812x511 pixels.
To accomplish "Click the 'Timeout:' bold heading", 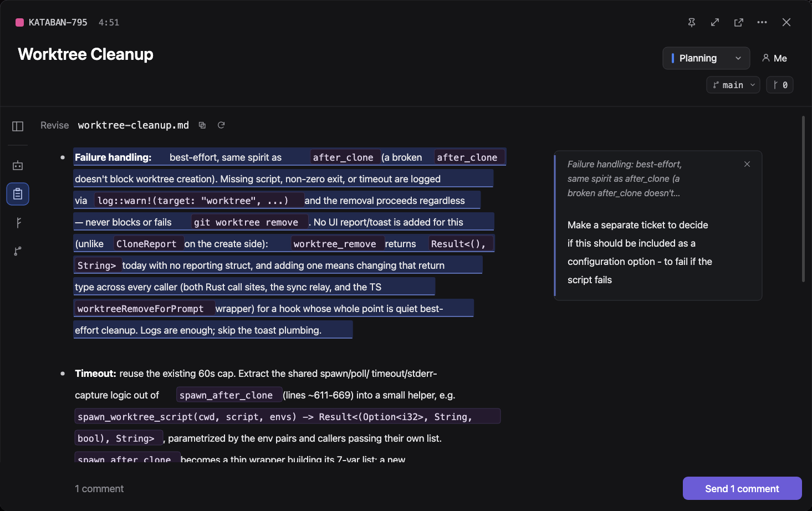I will pyautogui.click(x=95, y=374).
